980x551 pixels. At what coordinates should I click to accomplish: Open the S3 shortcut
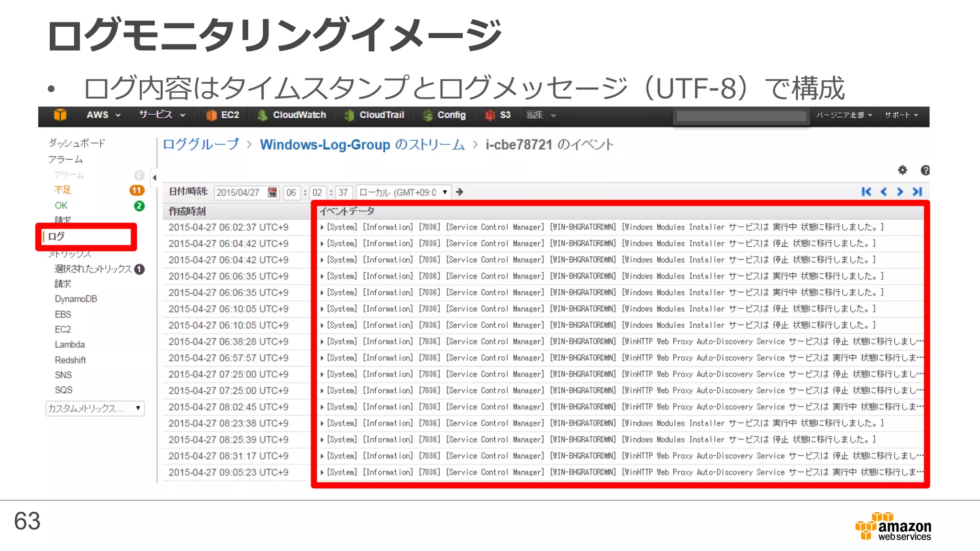pos(498,115)
